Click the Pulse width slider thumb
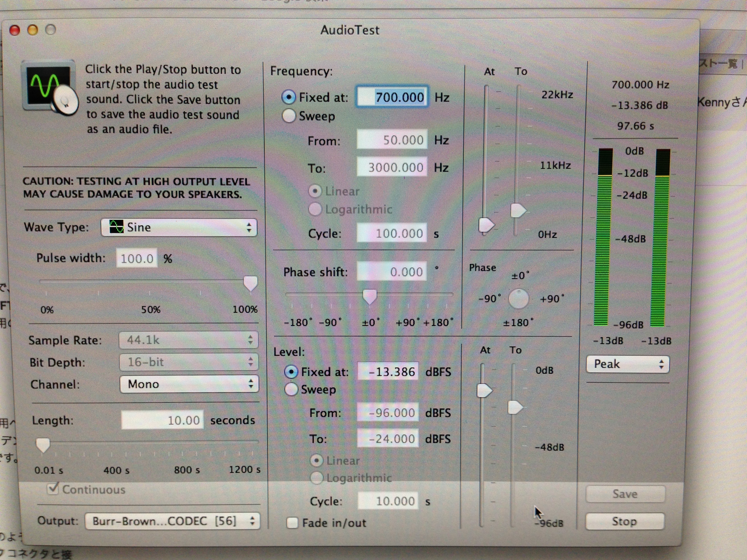Image resolution: width=747 pixels, height=560 pixels. pos(251,283)
